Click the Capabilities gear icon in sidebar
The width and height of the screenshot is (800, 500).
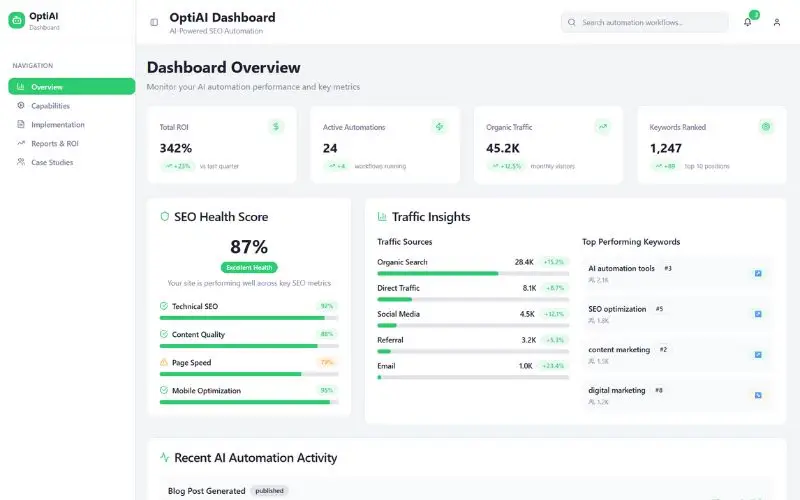(x=20, y=106)
